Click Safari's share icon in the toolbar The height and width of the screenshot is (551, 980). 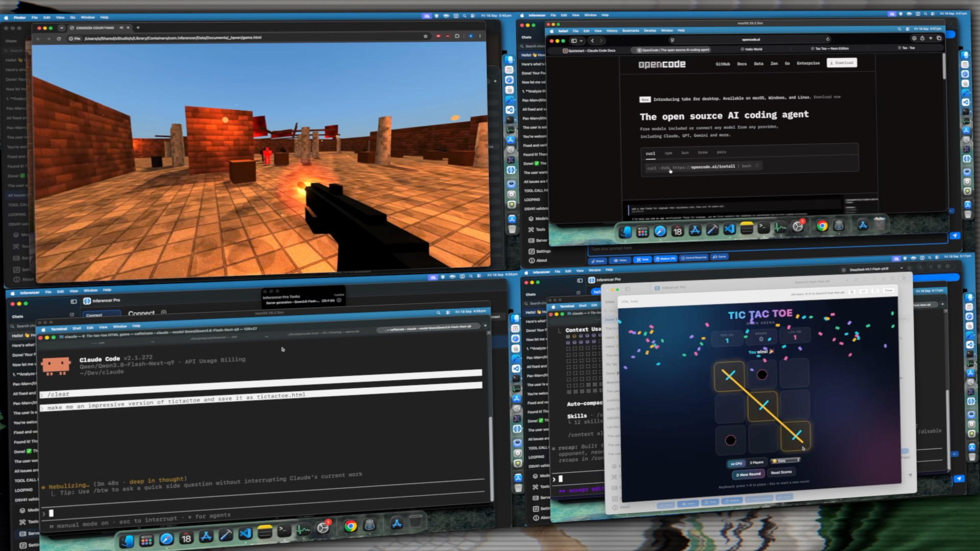(922, 38)
